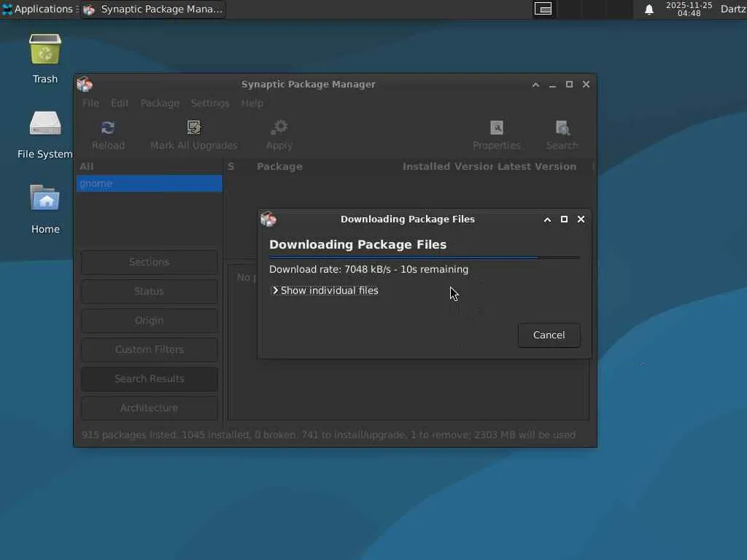The height and width of the screenshot is (560, 747).
Task: Click the workspace switcher icon in panel
Action: pos(543,9)
